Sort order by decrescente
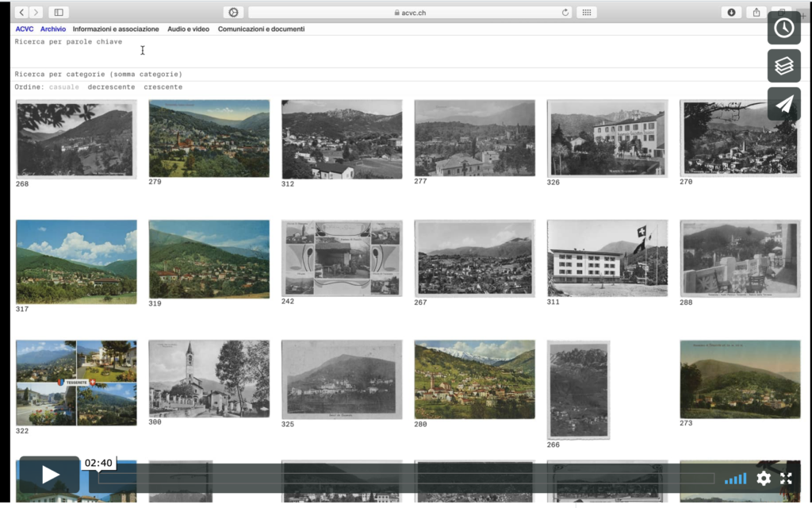The height and width of the screenshot is (508, 812). click(x=111, y=87)
